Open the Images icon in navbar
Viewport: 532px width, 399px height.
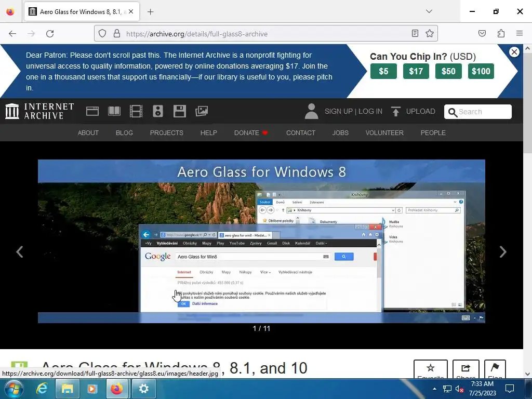[x=202, y=111]
